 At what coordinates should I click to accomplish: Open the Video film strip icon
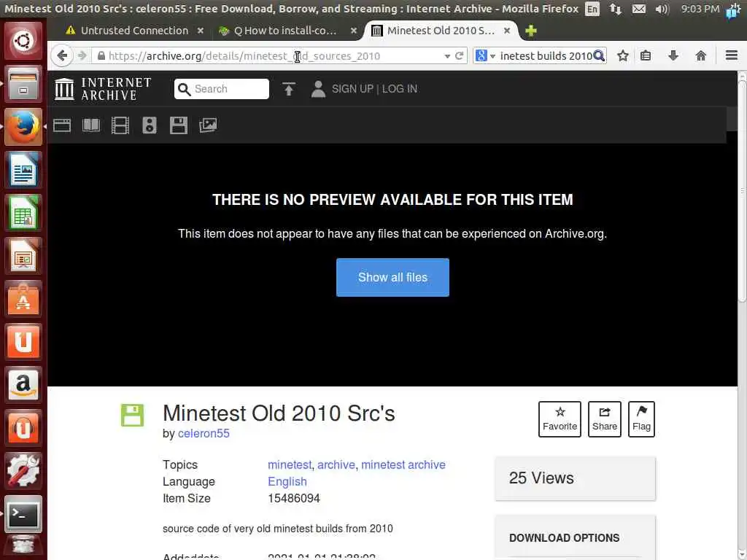tap(120, 125)
